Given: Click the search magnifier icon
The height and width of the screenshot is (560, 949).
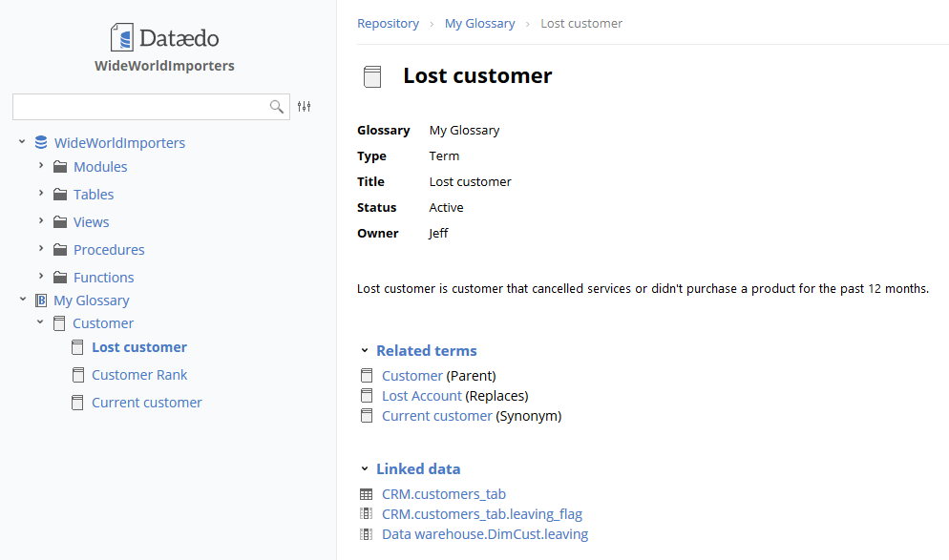Looking at the screenshot, I should click(x=277, y=107).
